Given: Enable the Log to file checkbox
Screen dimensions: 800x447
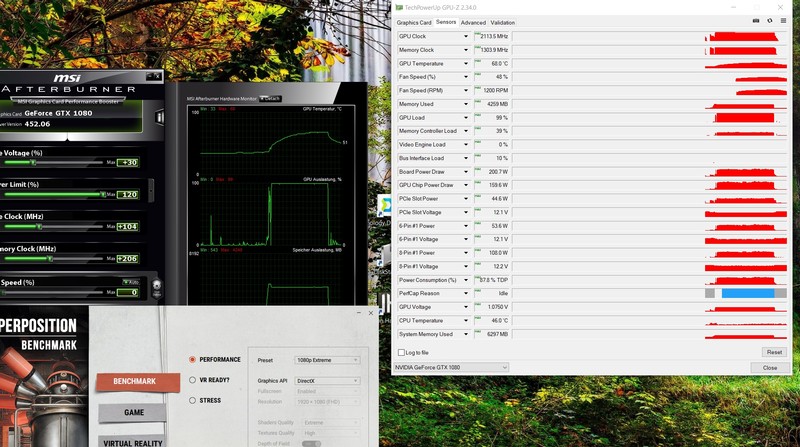Looking at the screenshot, I should [402, 353].
